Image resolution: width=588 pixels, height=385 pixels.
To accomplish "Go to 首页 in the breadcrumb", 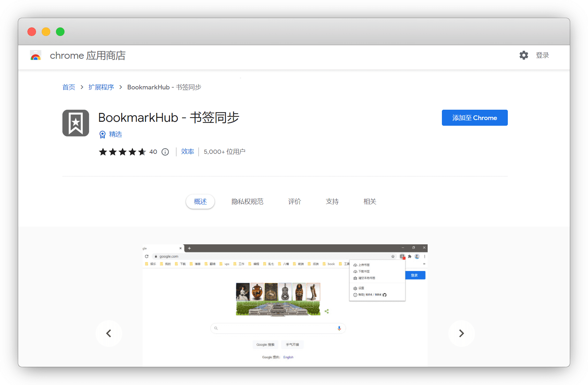I will pyautogui.click(x=69, y=87).
